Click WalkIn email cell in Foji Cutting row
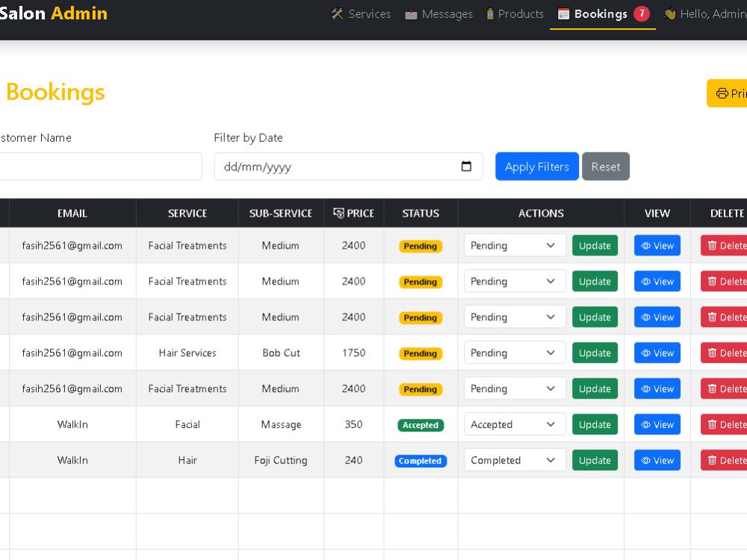The width and height of the screenshot is (747, 560). tap(72, 460)
